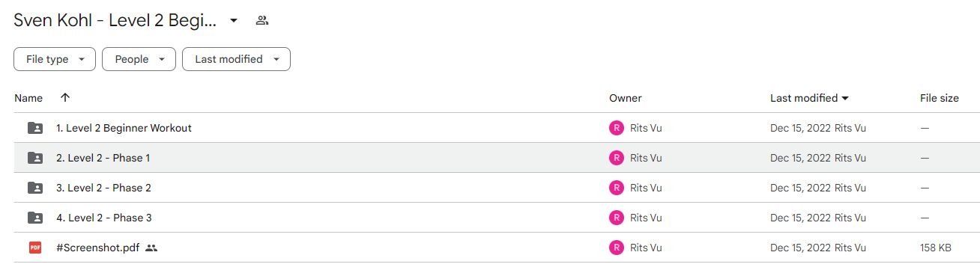Click the folder icon for Level 2 - Phase 1

[x=35, y=158]
